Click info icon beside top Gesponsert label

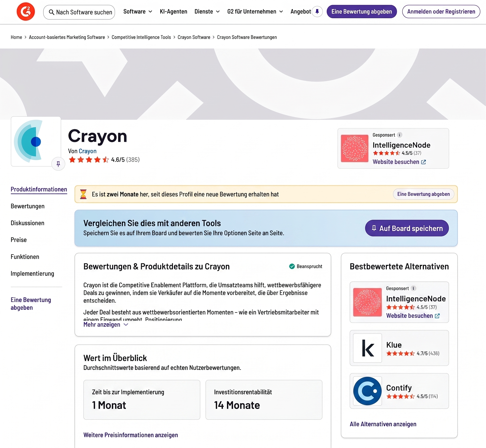[x=400, y=135]
